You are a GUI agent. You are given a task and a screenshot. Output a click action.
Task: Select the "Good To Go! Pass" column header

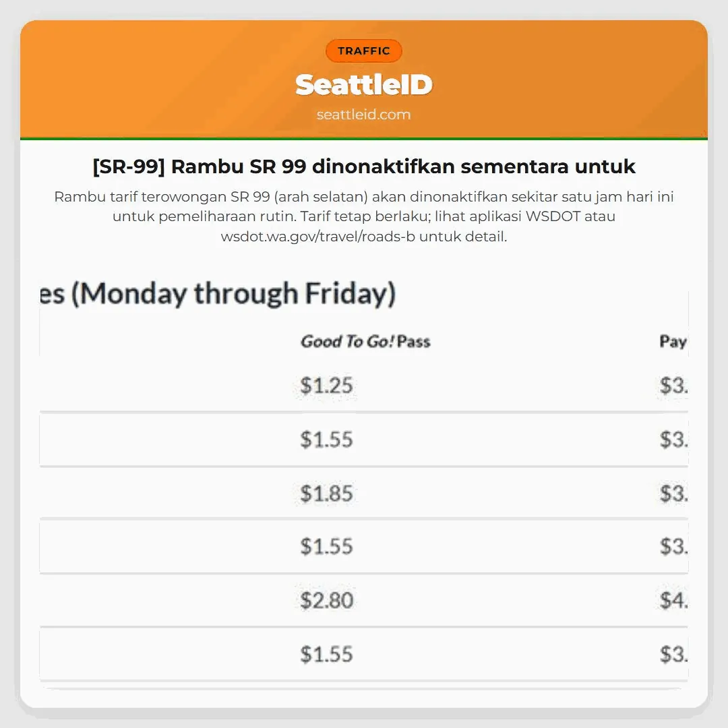[365, 342]
